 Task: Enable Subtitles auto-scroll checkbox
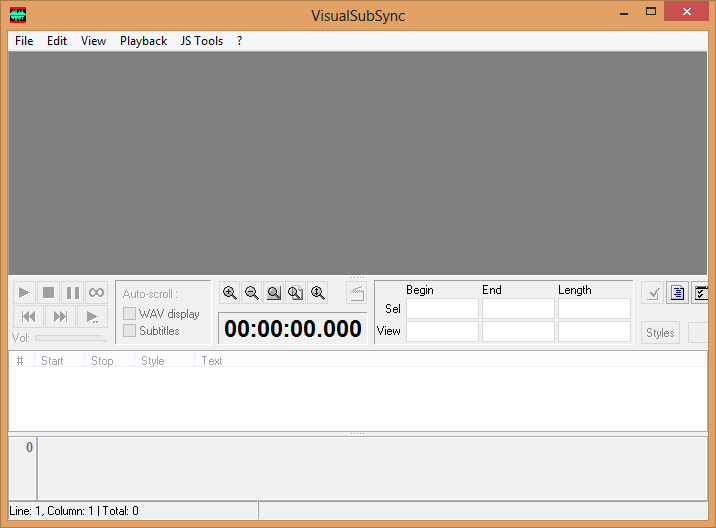(x=129, y=330)
